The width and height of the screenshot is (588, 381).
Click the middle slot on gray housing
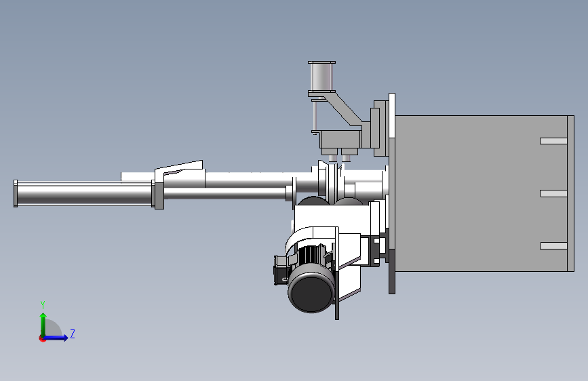tap(553, 193)
